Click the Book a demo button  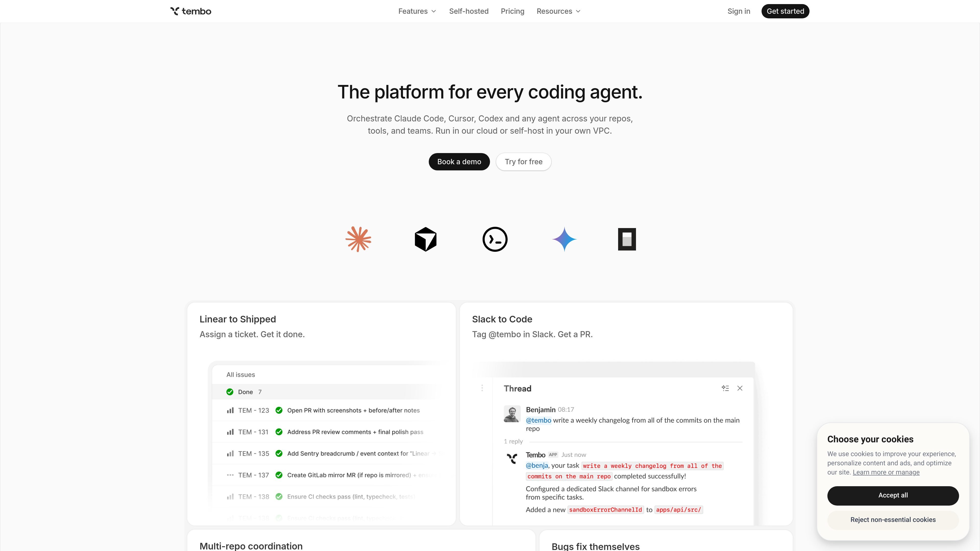tap(459, 162)
